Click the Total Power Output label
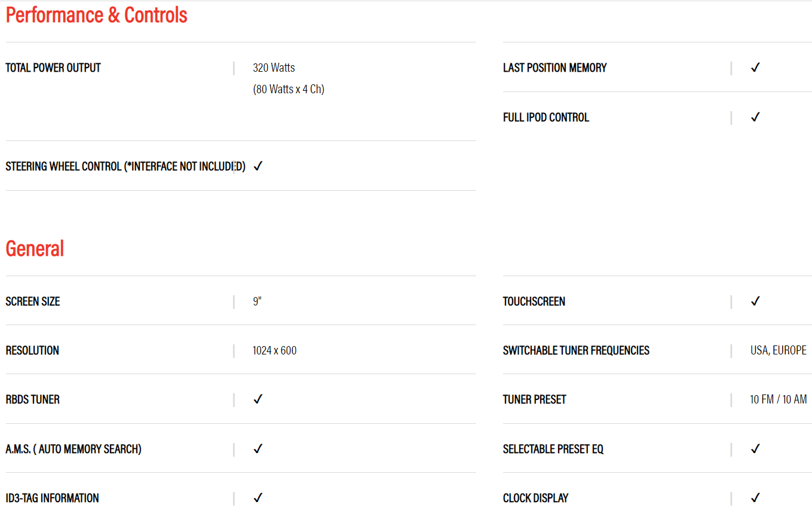The image size is (812, 520). pyautogui.click(x=53, y=68)
